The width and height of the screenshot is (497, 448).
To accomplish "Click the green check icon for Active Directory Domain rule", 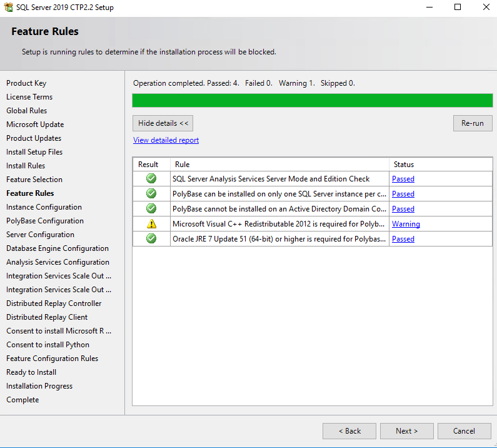I will point(151,209).
